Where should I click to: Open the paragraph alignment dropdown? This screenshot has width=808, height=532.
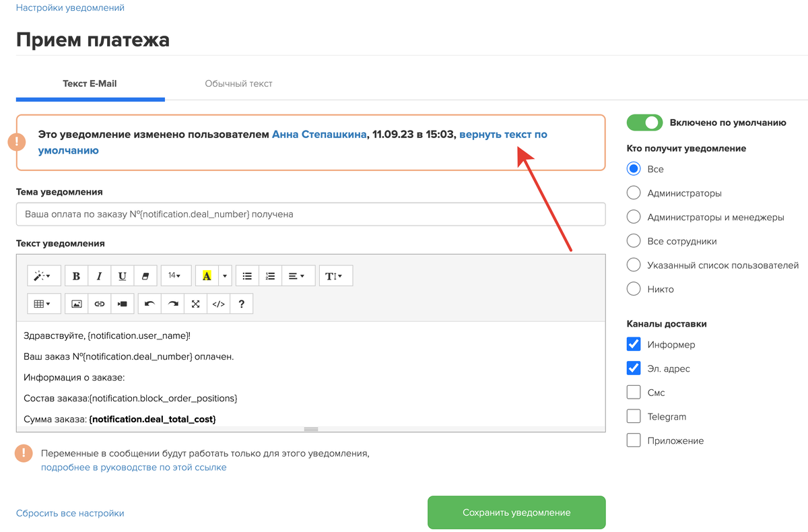tap(297, 275)
